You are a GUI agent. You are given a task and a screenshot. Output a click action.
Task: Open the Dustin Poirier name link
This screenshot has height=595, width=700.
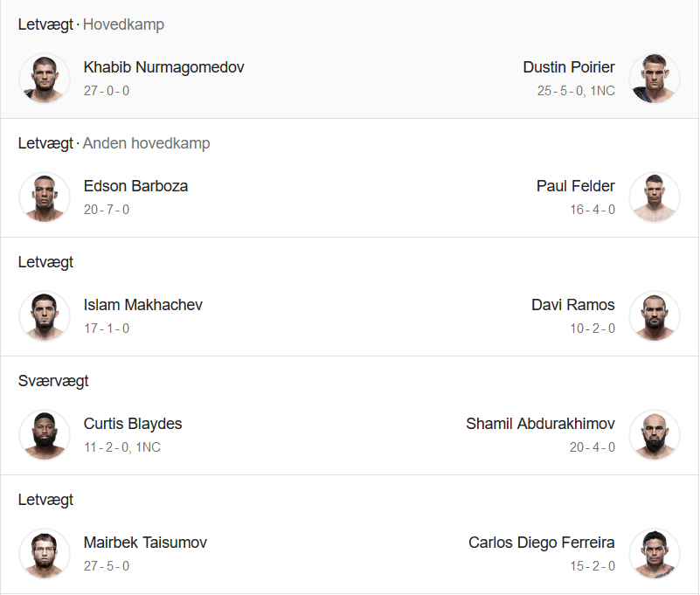coord(569,67)
